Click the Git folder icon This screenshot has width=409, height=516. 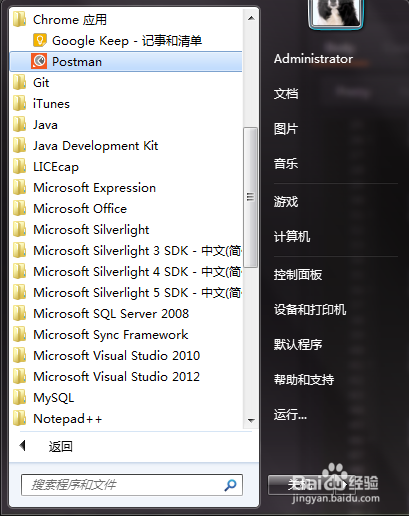point(20,82)
